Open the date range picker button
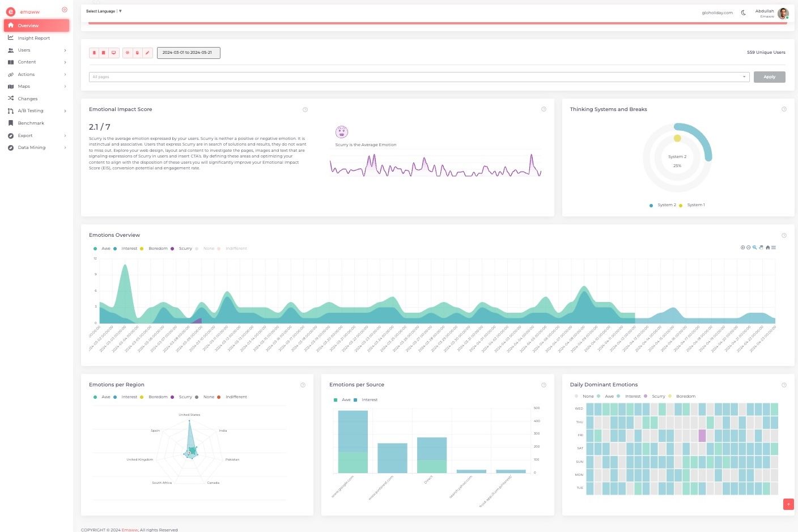Image resolution: width=798 pixels, height=532 pixels. (x=188, y=53)
